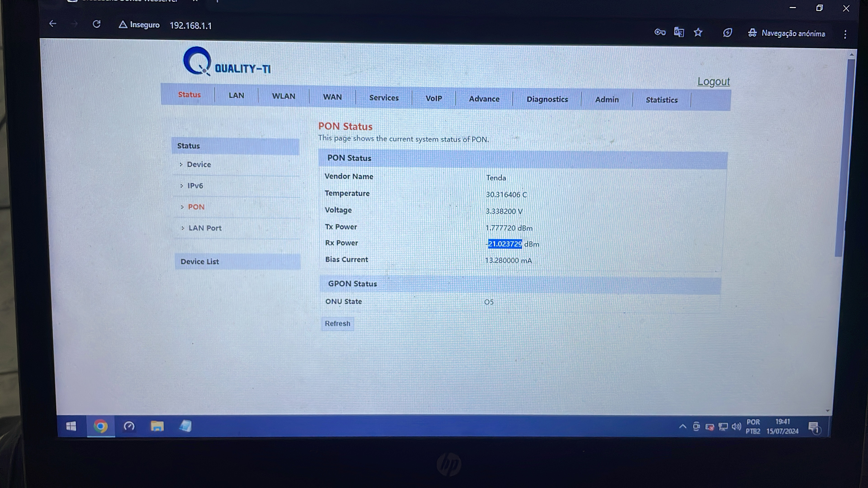Viewport: 868px width, 488px height.
Task: Bookmark this page with star icon
Action: [698, 33]
